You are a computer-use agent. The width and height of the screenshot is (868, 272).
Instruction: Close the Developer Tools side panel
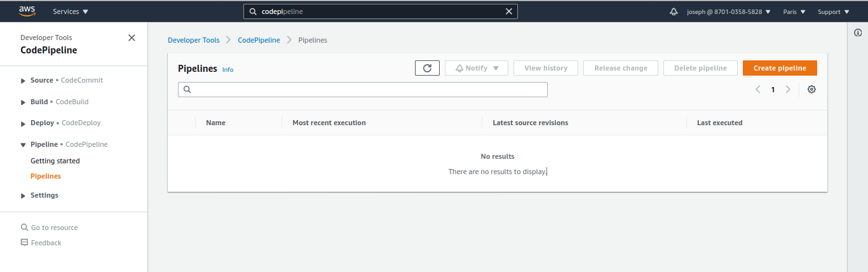tap(132, 37)
